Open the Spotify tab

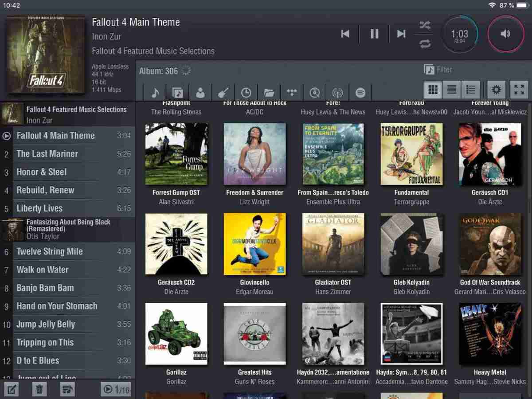pyautogui.click(x=360, y=92)
